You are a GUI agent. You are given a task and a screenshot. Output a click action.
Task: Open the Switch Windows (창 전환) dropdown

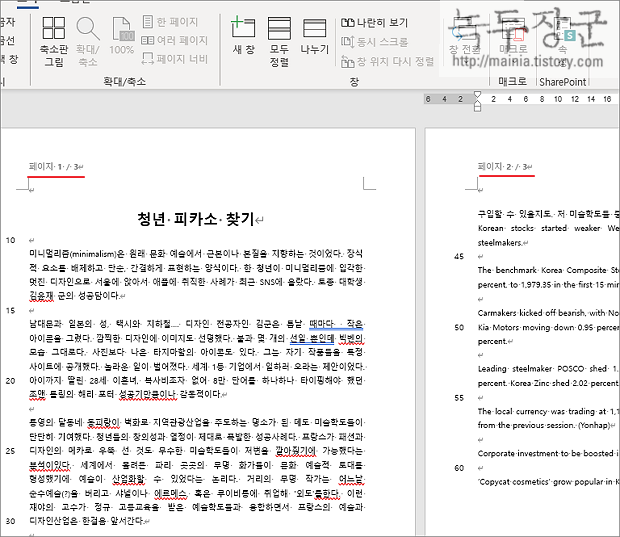465,40
